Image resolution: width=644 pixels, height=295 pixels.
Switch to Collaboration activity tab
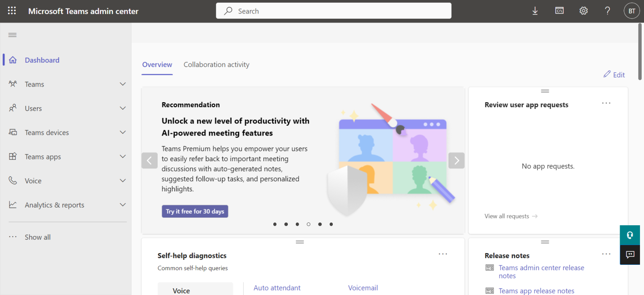point(217,64)
